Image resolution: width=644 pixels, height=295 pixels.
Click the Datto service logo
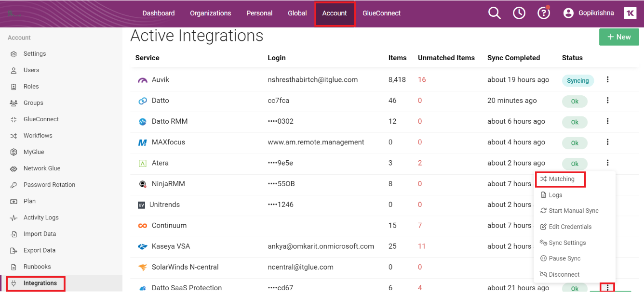[x=143, y=101]
